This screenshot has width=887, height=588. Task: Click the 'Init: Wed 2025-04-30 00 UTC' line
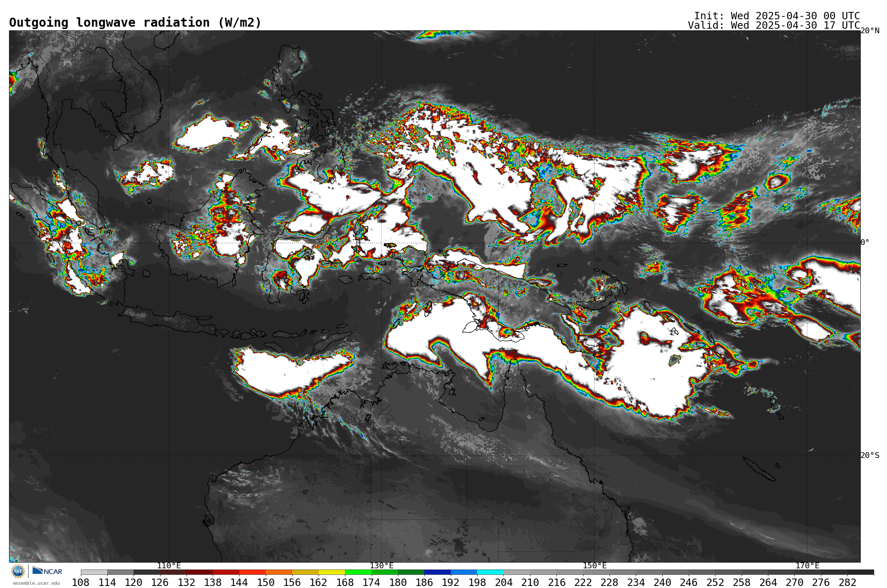click(777, 16)
